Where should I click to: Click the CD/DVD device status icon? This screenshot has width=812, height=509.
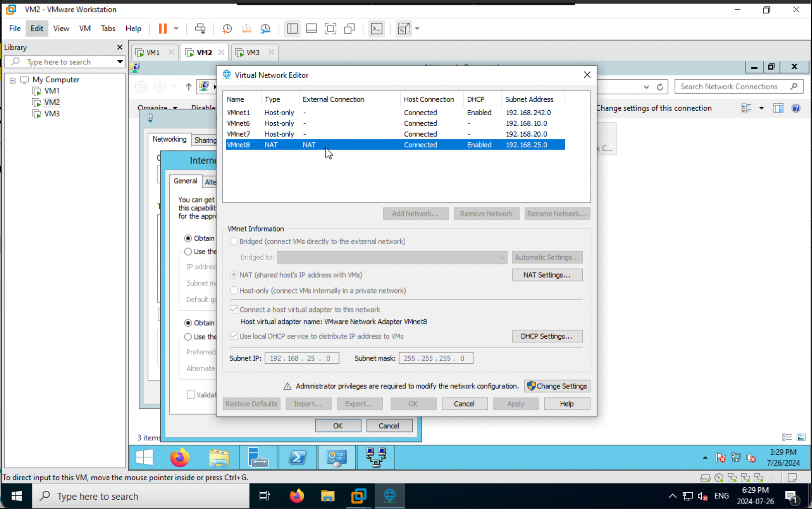click(719, 478)
